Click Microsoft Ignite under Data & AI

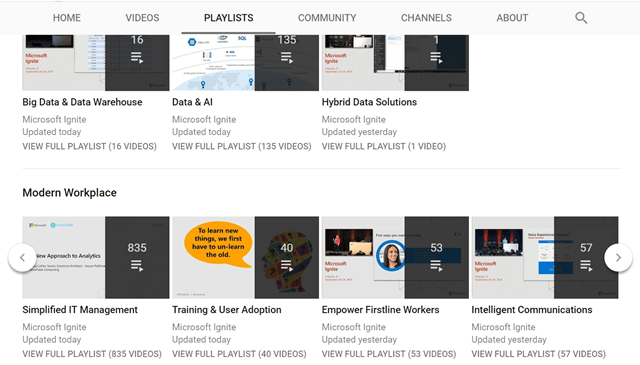pyautogui.click(x=204, y=120)
